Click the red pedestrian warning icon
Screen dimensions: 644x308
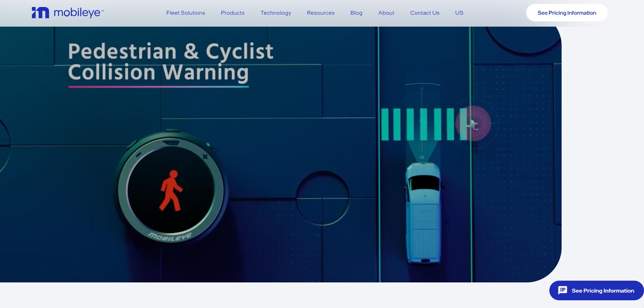[x=171, y=191]
